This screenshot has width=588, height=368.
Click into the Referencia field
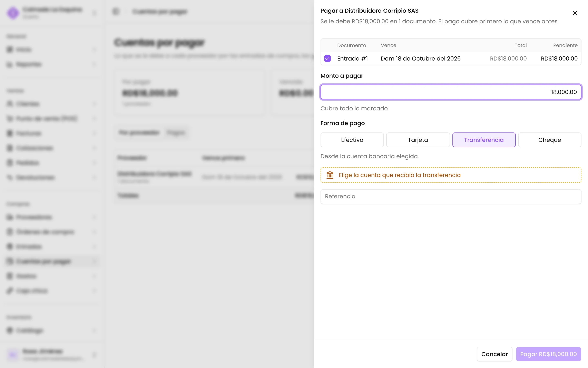point(451,196)
